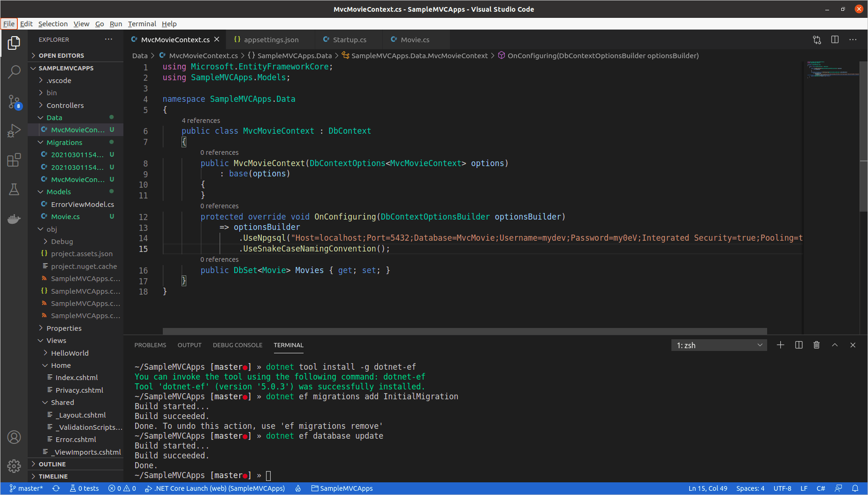Open the Accounts icon menu
Viewport: 868px width, 495px height.
pyautogui.click(x=14, y=437)
